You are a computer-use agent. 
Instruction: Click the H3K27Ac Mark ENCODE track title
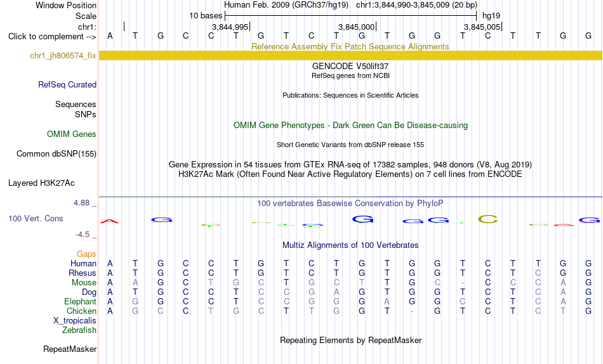coord(350,174)
